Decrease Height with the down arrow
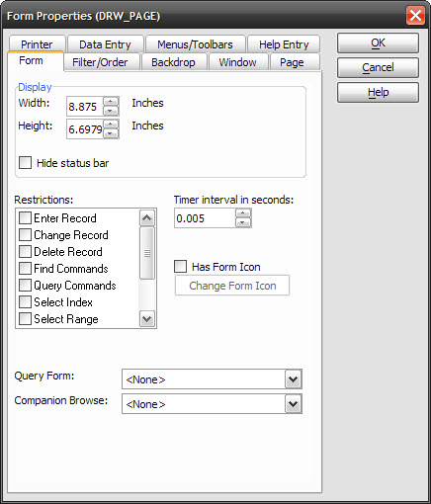431x504 pixels. (x=111, y=133)
